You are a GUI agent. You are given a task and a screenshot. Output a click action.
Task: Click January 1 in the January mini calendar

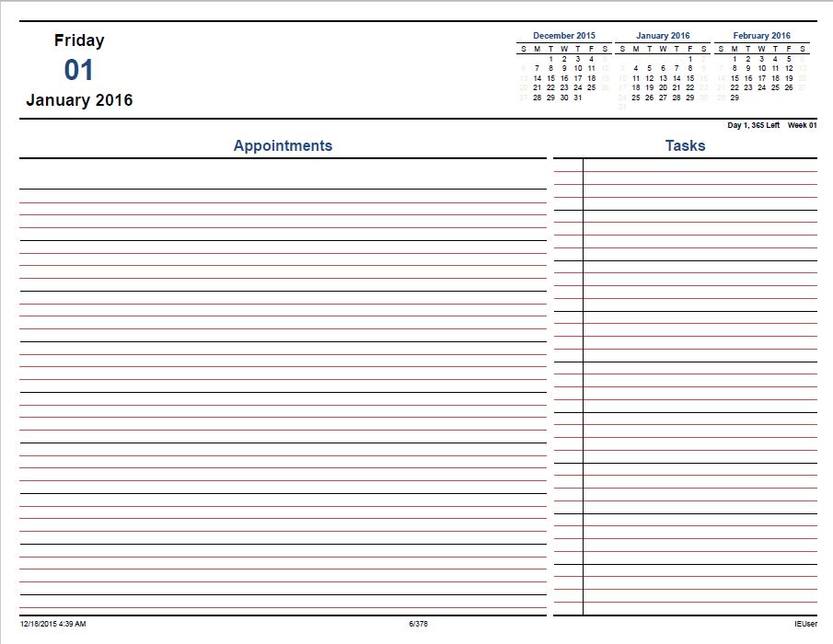coord(689,59)
